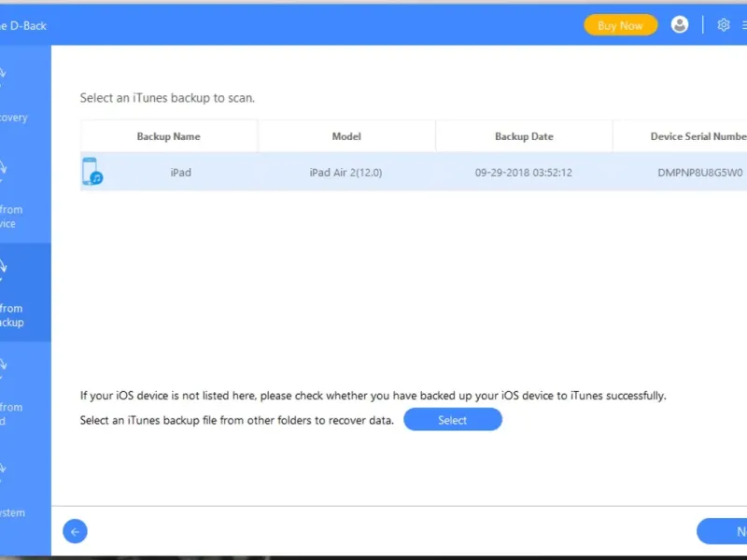Click the Backup Name column header
747x560 pixels.
[169, 136]
